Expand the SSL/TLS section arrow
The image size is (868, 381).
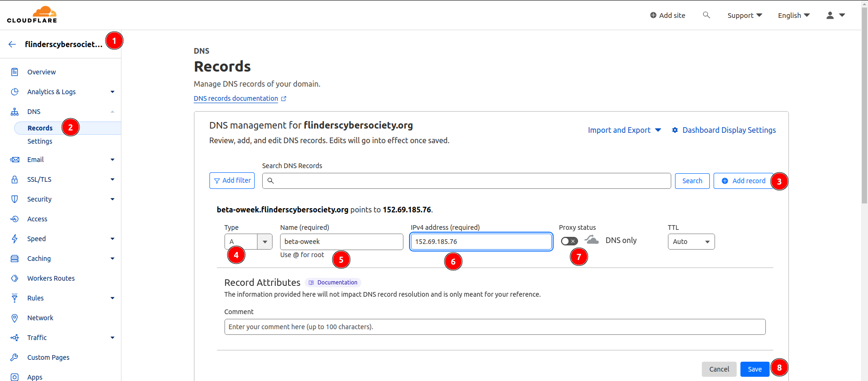[113, 179]
